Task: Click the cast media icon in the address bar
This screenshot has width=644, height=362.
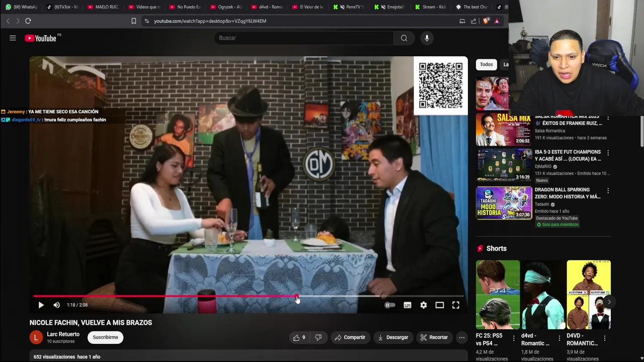Action: [462, 21]
